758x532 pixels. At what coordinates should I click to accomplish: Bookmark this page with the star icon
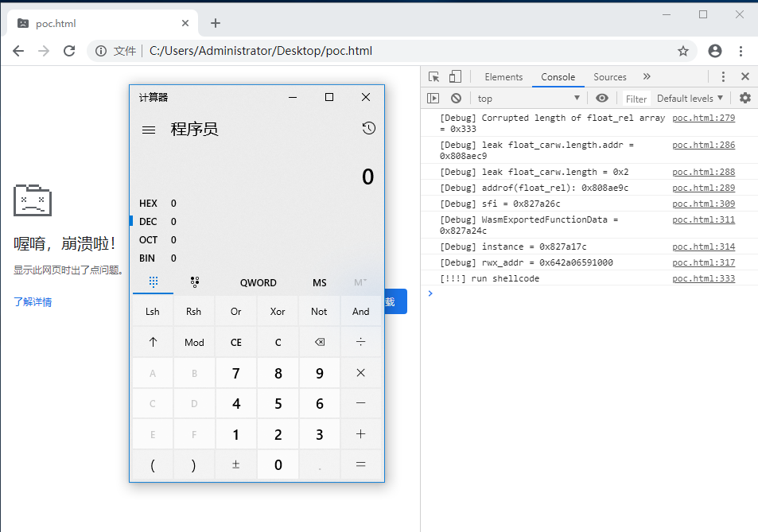pyautogui.click(x=682, y=51)
